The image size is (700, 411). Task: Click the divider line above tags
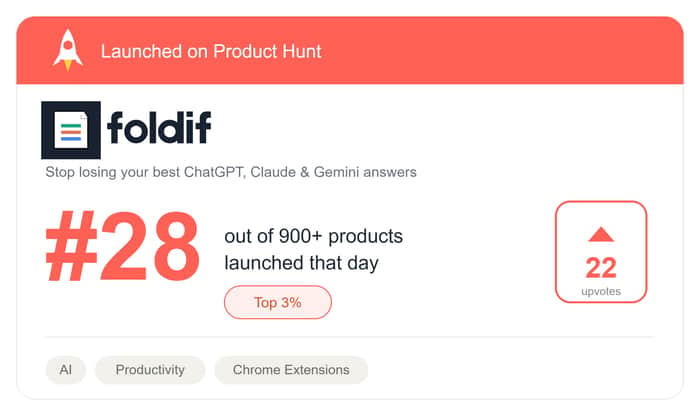(x=350, y=337)
